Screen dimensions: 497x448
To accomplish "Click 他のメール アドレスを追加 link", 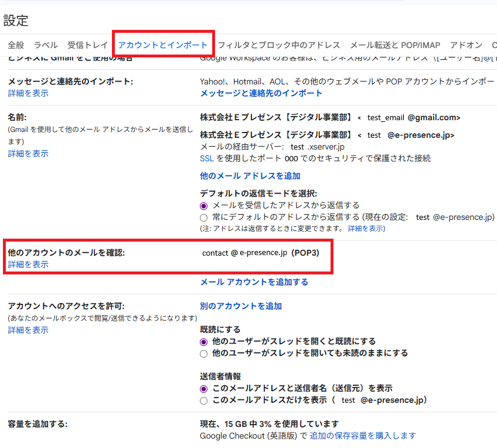I will point(250,175).
